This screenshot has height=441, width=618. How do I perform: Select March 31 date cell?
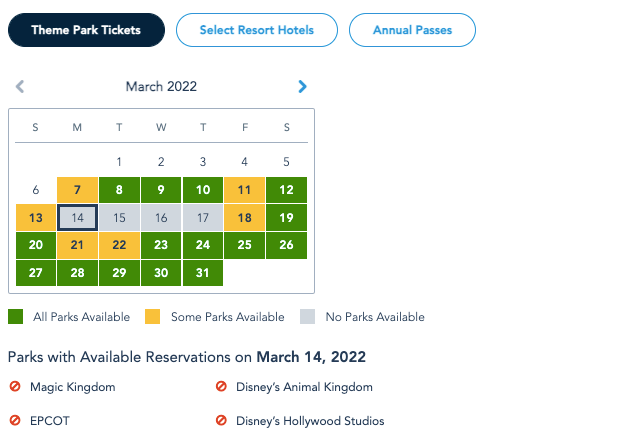(x=202, y=273)
